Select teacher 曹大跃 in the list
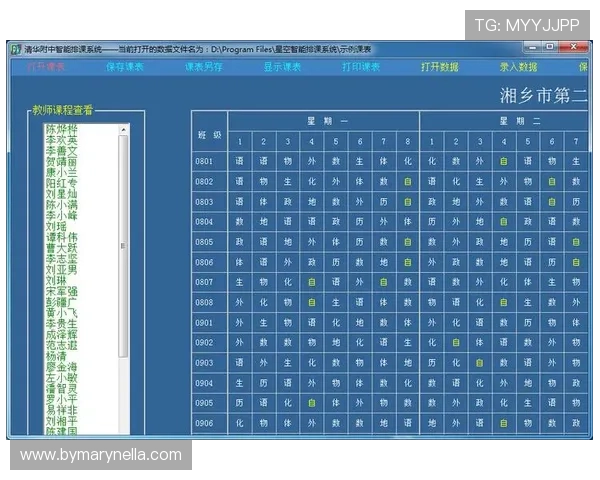 [62, 248]
